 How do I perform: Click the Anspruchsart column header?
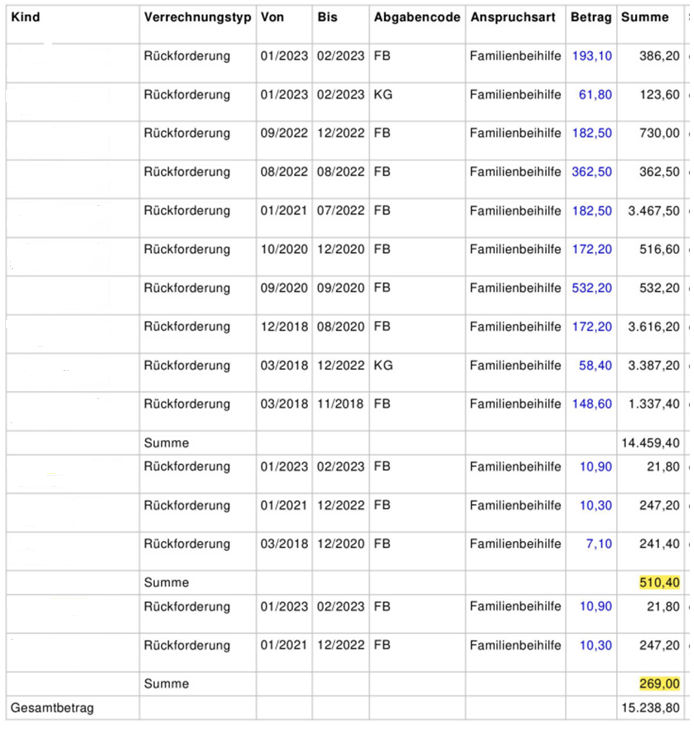(x=512, y=18)
